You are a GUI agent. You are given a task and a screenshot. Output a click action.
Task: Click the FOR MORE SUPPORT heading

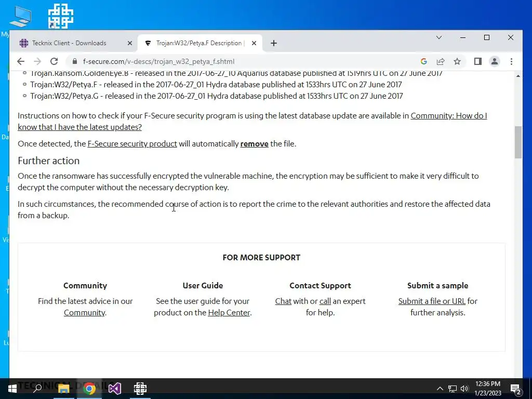click(x=261, y=258)
